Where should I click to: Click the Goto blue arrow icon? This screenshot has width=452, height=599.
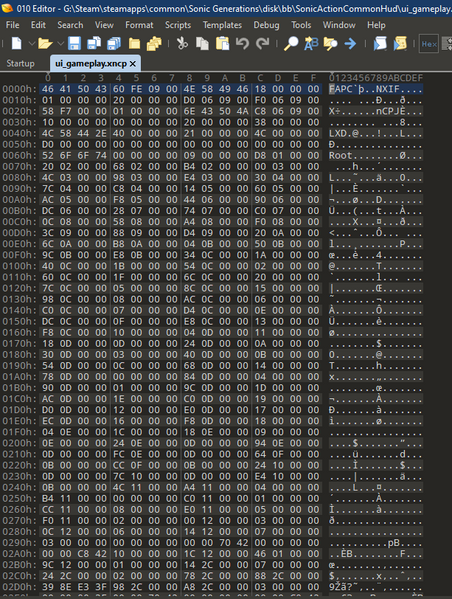point(350,43)
